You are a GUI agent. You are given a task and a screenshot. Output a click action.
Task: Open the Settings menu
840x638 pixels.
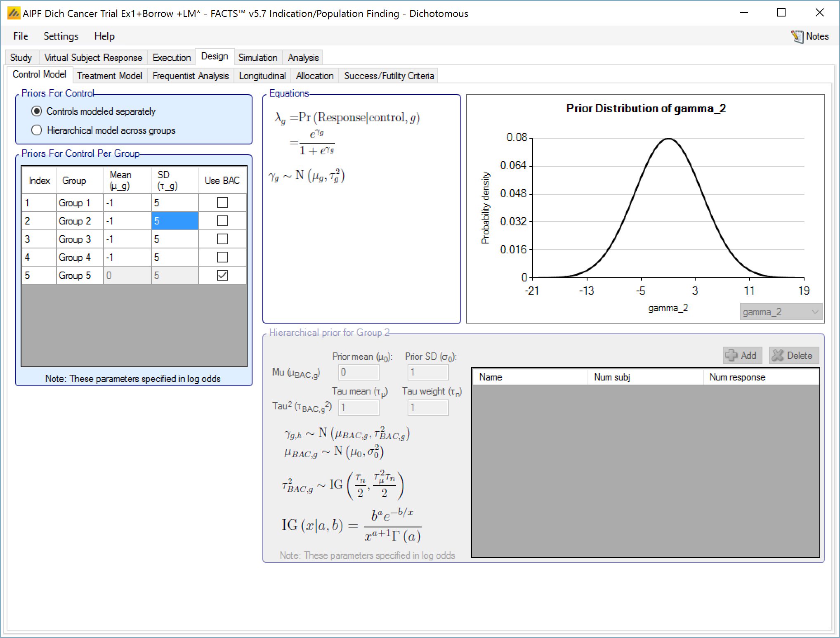pyautogui.click(x=61, y=36)
